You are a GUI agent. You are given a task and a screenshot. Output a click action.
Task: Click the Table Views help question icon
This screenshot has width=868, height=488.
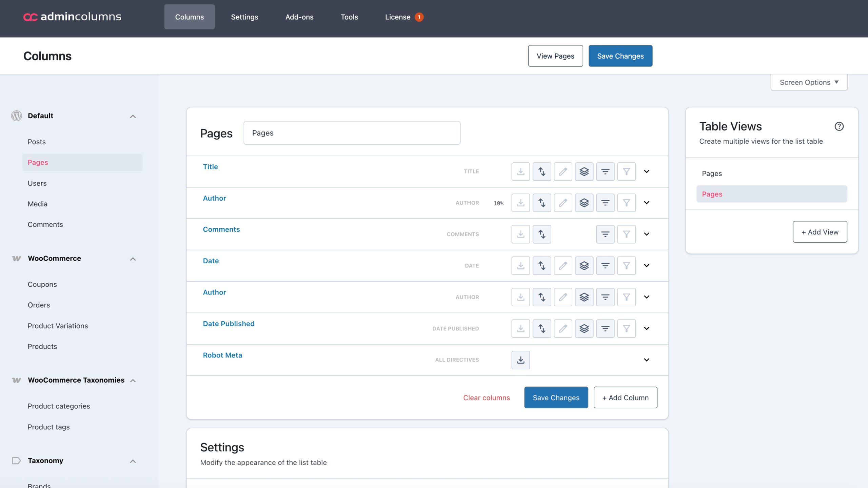coord(839,126)
